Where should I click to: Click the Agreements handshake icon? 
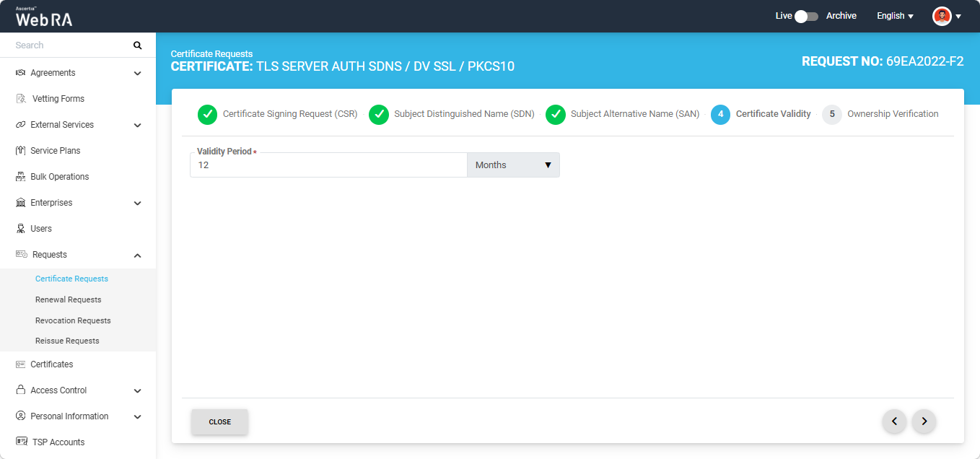pyautogui.click(x=21, y=73)
